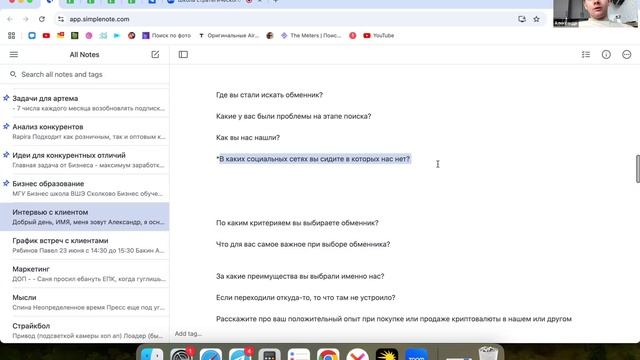Viewport: 640px width, 360px height.
Task: Click the search magnifier icon in notes list
Action: click(13, 74)
